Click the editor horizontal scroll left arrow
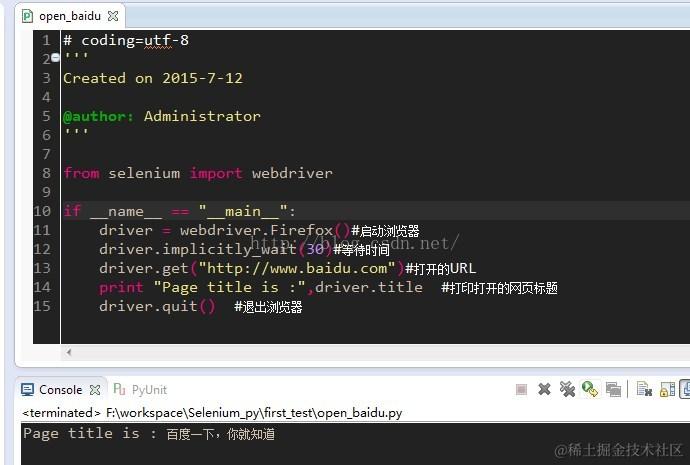Screen dimensions: 690x465 pos(69,352)
